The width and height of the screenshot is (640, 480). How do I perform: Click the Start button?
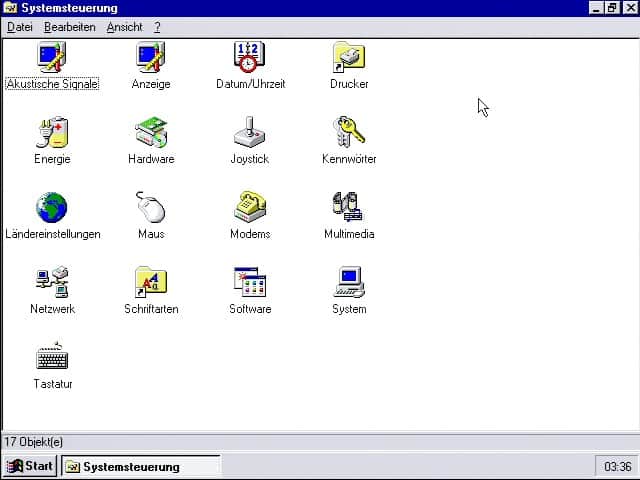pos(29,466)
